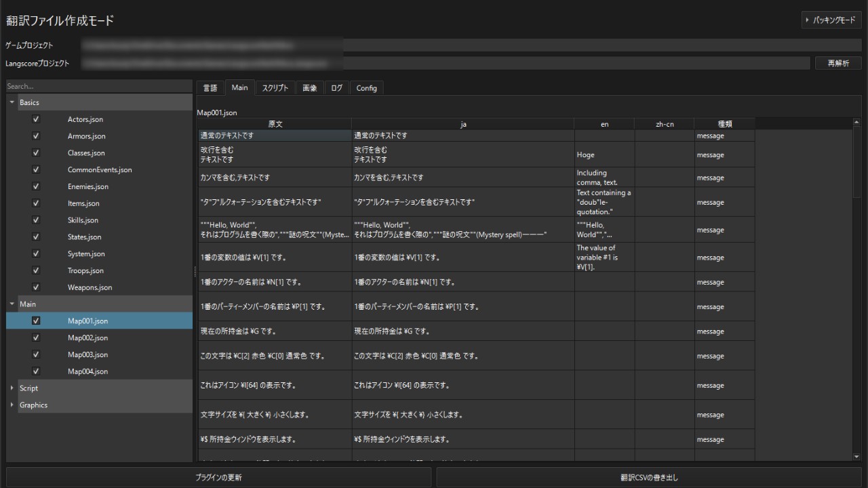Uncheck the Actors.json checkbox
Screen dimensions: 868x488
[36, 119]
